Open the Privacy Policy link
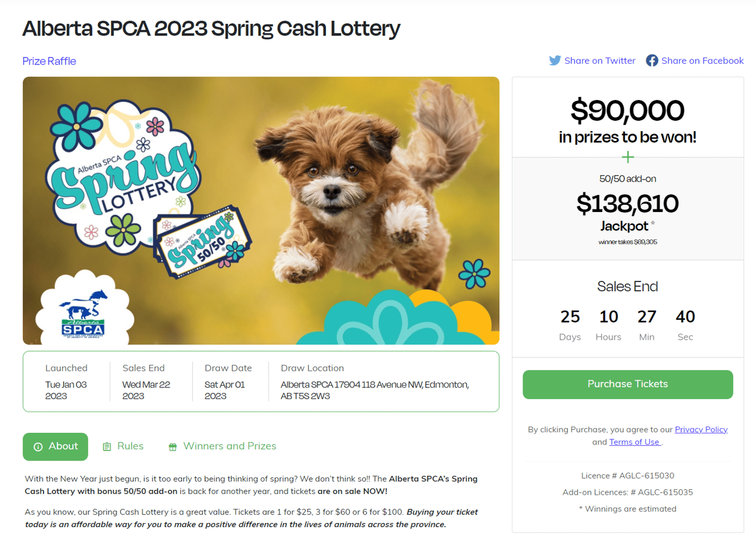 (701, 429)
